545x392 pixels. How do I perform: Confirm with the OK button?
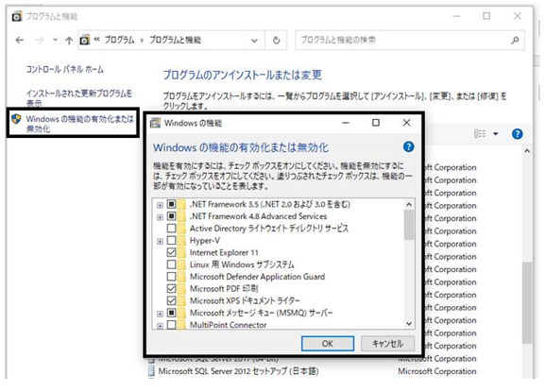328,344
